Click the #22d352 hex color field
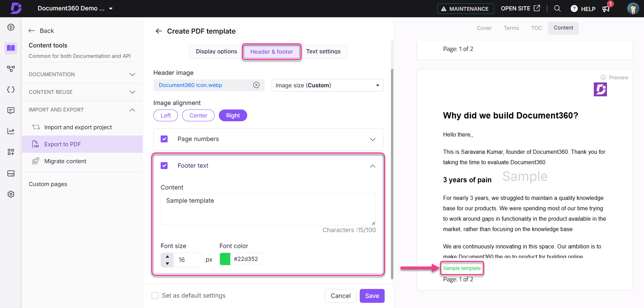644x308 pixels. [246, 259]
